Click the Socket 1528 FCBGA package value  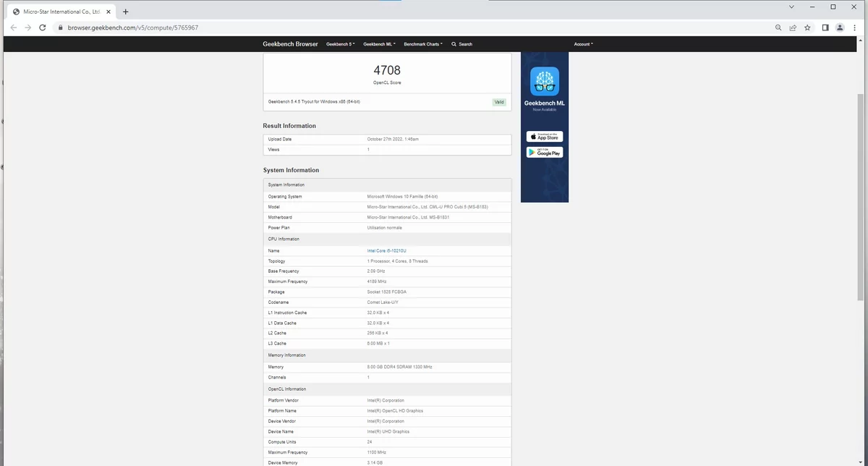click(x=387, y=292)
